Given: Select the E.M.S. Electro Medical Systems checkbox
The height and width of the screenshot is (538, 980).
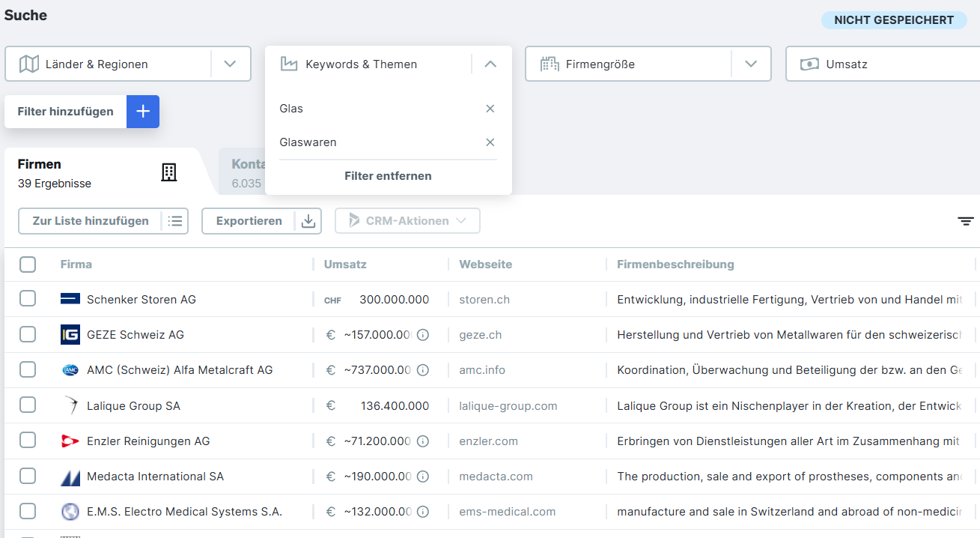Looking at the screenshot, I should click(x=28, y=512).
